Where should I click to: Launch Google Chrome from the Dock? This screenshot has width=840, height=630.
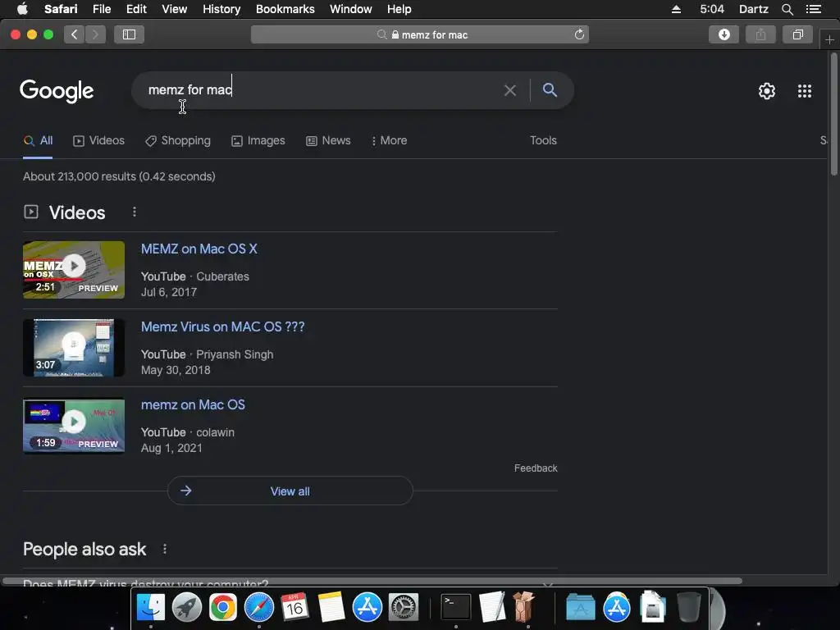coord(223,607)
